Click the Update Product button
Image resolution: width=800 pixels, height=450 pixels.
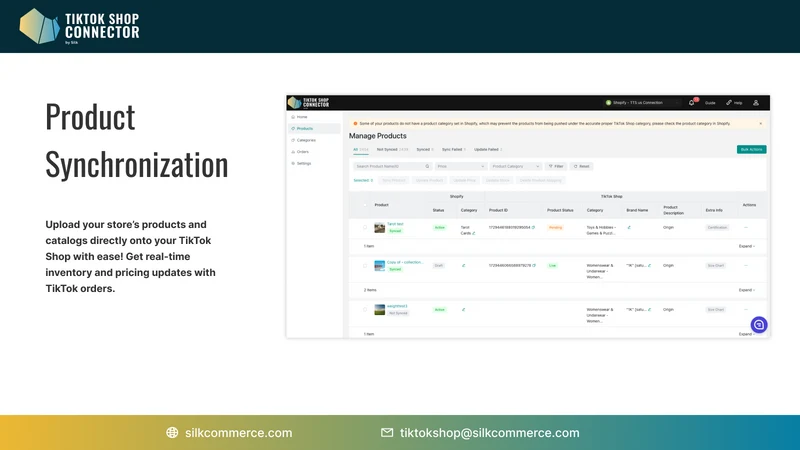point(429,180)
